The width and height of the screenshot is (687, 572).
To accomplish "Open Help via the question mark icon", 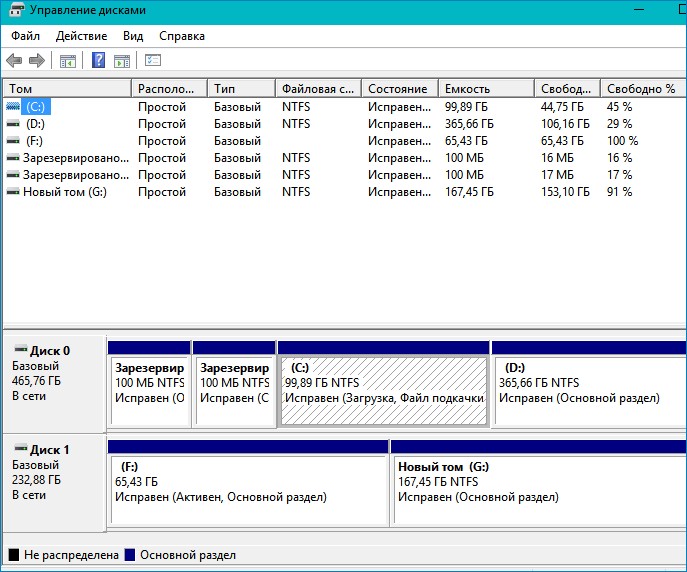I will 99,61.
